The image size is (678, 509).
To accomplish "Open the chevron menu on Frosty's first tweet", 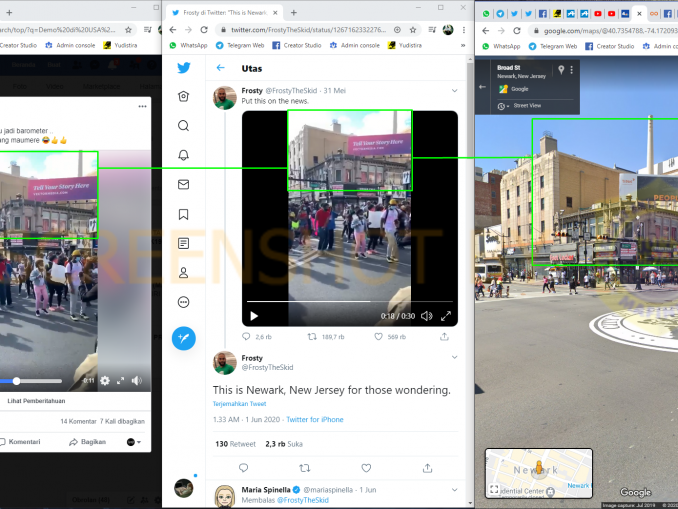I will (x=454, y=91).
